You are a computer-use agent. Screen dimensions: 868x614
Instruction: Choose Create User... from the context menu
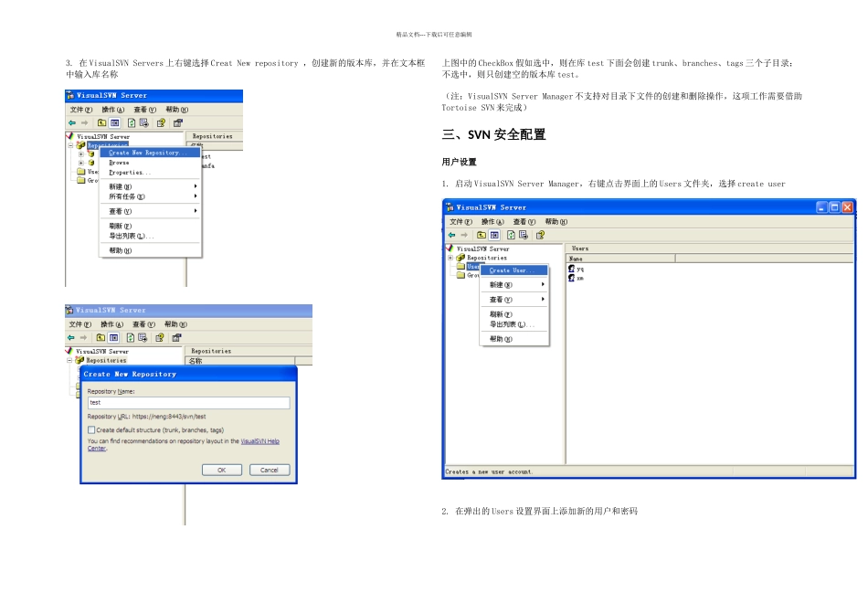point(514,270)
